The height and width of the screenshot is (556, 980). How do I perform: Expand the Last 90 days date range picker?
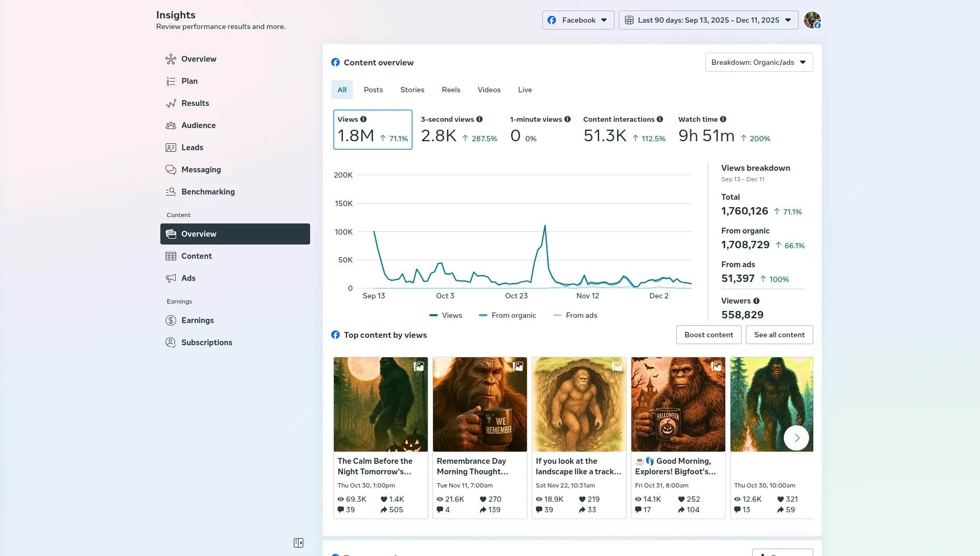708,20
